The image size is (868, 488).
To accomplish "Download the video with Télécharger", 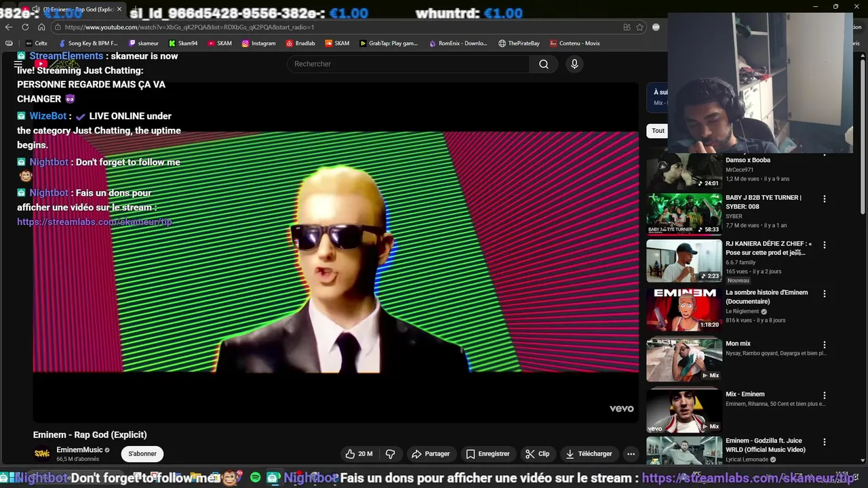I will tap(589, 453).
